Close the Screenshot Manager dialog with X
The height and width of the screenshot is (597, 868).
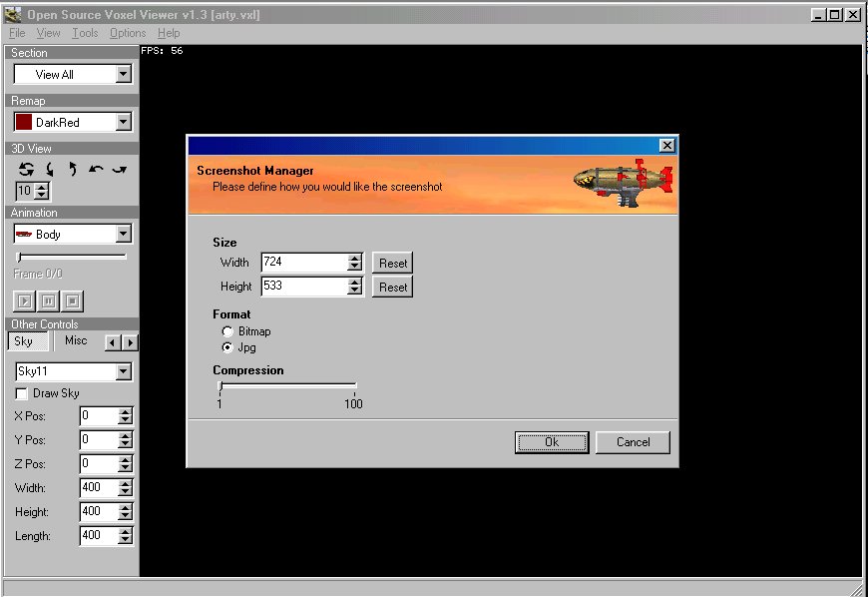pos(667,145)
